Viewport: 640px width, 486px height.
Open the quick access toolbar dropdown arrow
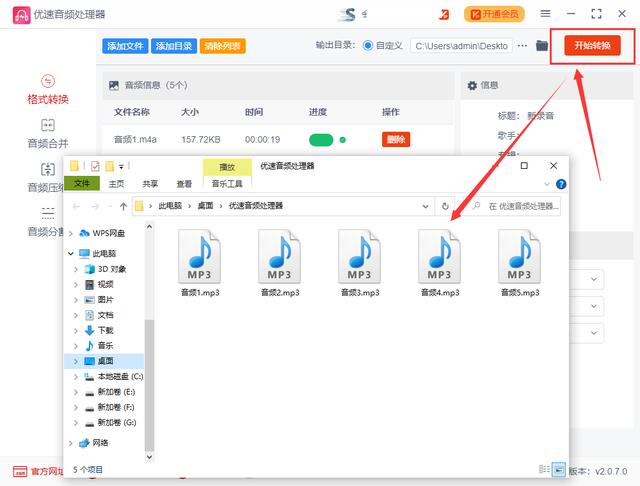coord(121,166)
